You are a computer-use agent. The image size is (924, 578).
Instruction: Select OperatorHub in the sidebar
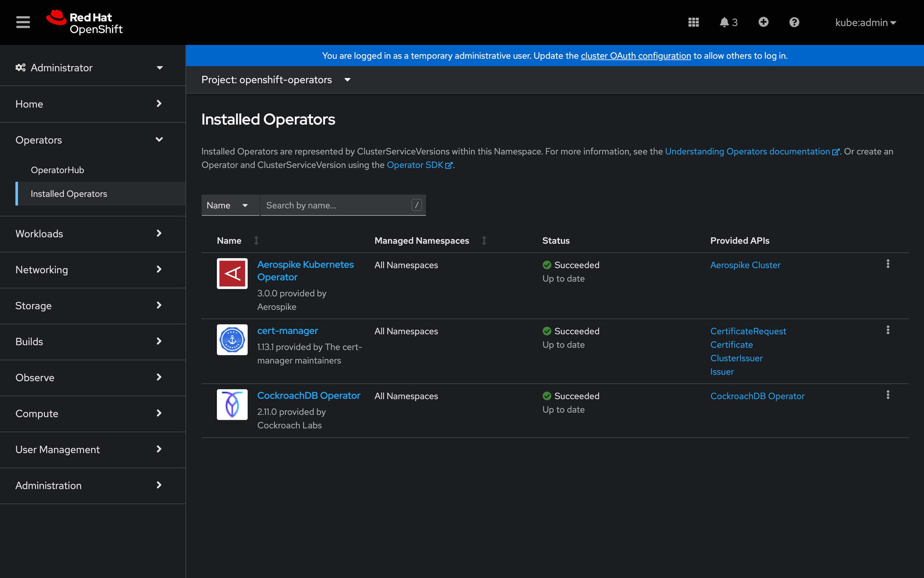[57, 170]
